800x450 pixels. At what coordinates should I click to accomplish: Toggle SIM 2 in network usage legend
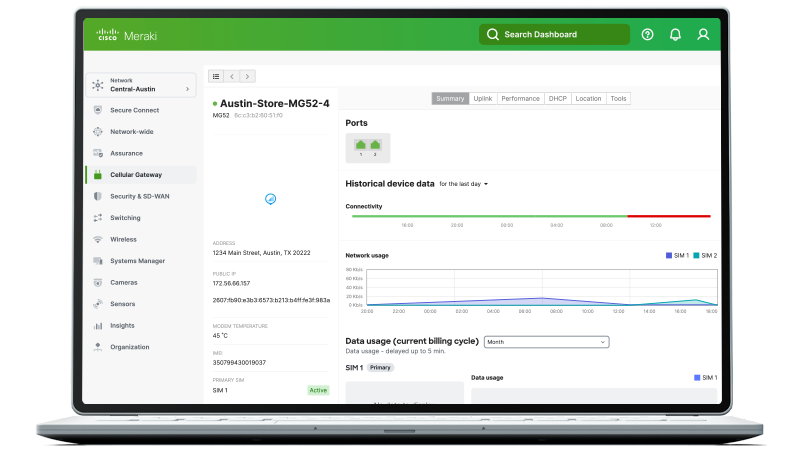coord(705,256)
